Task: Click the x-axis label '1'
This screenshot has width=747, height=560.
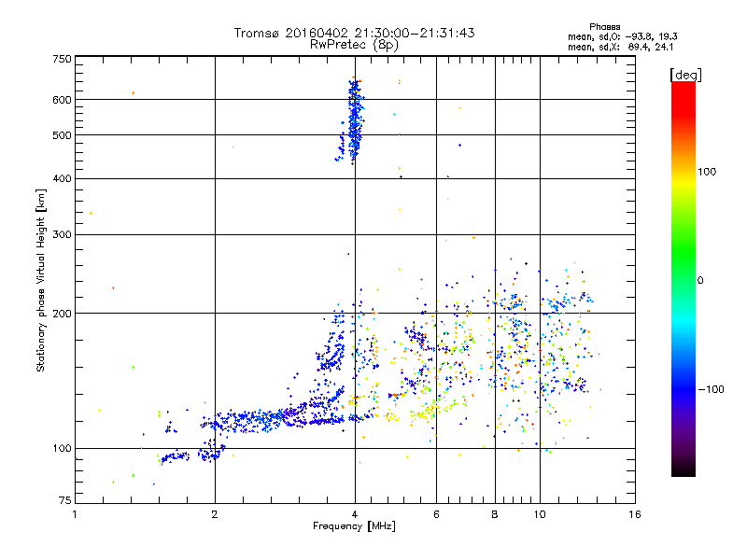Action: (75, 514)
